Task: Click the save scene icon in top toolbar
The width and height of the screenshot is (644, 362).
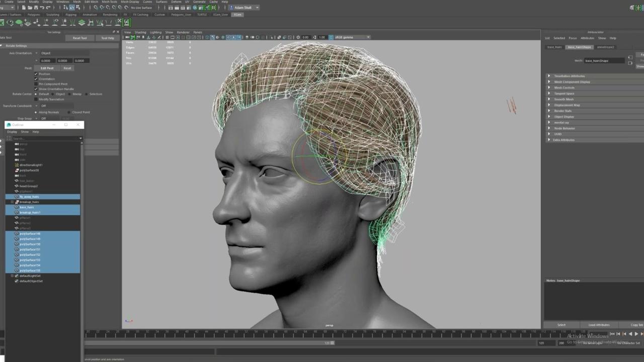Action: tap(36, 8)
